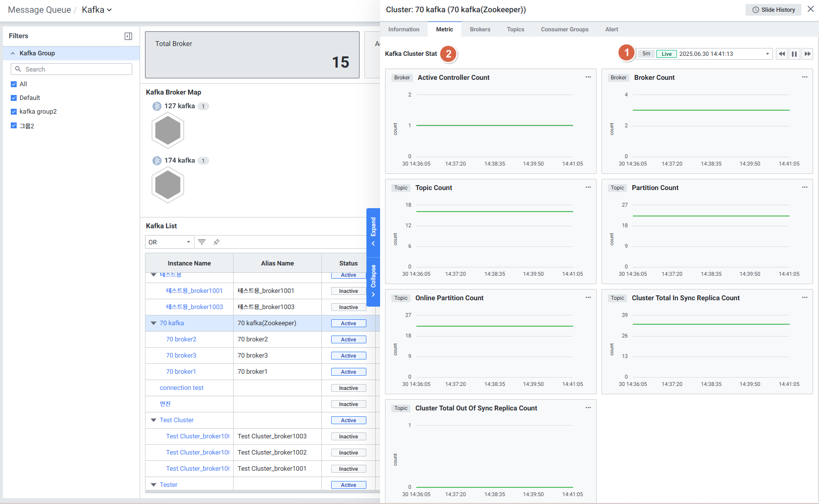The image size is (819, 504).
Task: Toggle the Default group checkbox
Action: tap(14, 98)
